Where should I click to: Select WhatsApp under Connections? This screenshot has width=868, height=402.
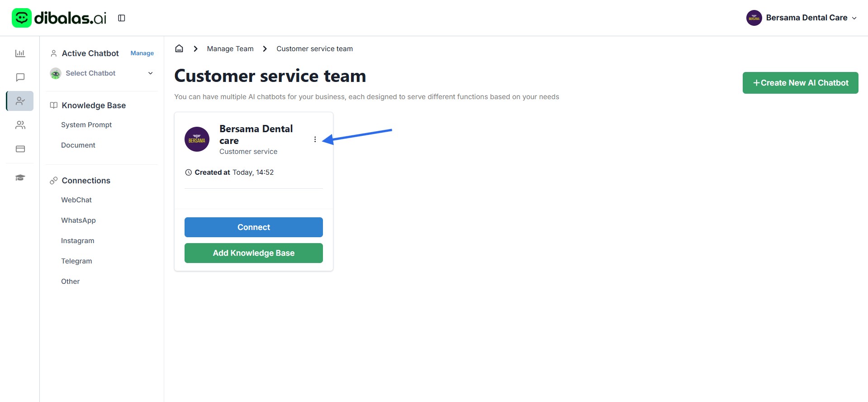click(x=78, y=220)
